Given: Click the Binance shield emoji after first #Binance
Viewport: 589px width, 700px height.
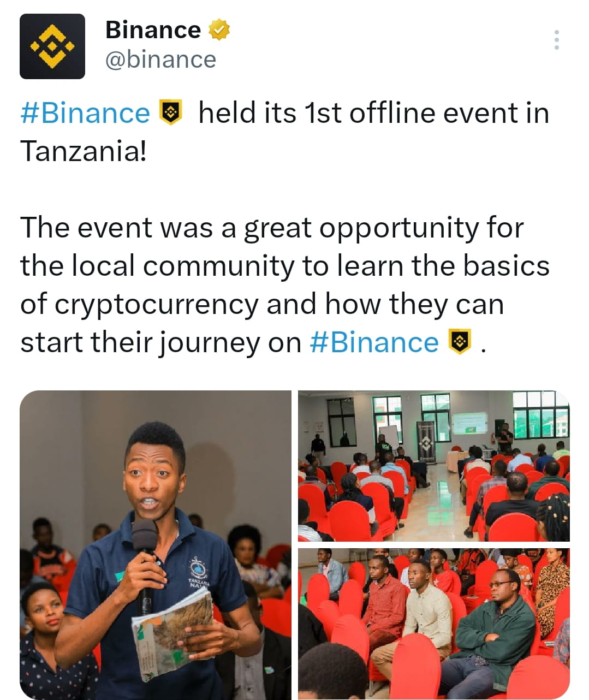Looking at the screenshot, I should coord(170,113).
